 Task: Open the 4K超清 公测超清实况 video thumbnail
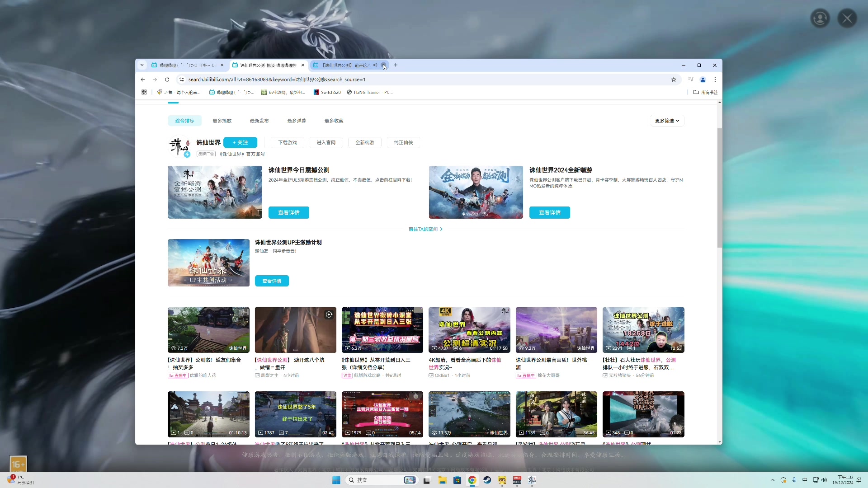click(x=469, y=330)
